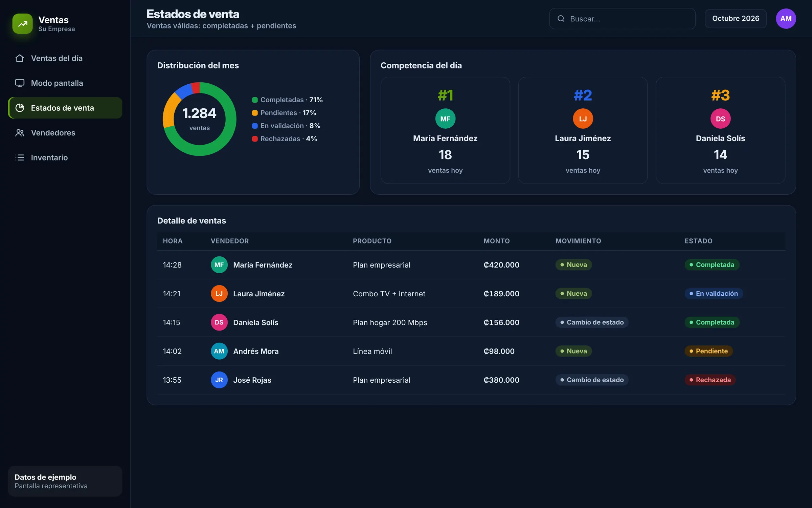The width and height of the screenshot is (812, 508).
Task: Click the Ventas green trend logo icon
Action: point(23,24)
